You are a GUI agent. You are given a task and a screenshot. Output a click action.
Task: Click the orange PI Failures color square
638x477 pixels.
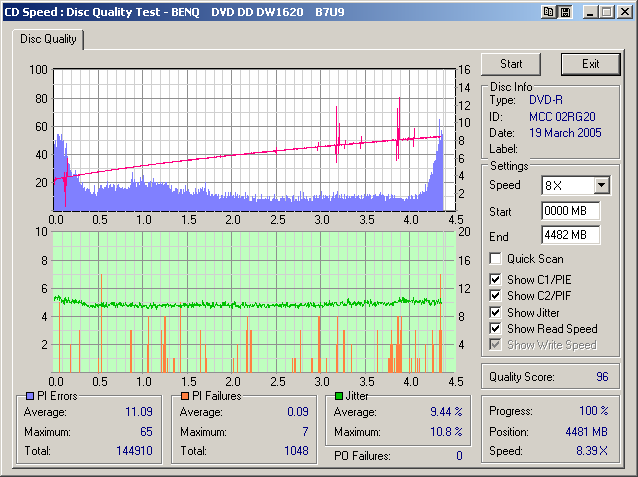(185, 397)
